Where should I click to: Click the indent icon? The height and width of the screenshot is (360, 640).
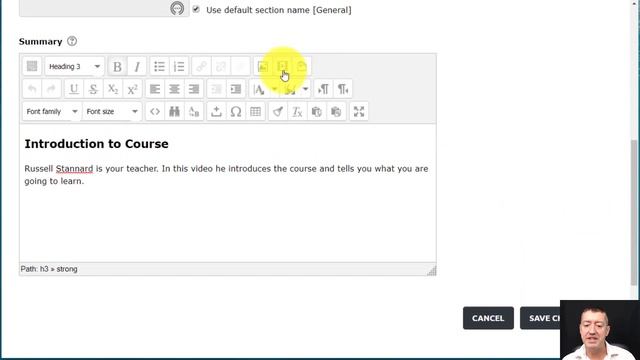tap(236, 89)
